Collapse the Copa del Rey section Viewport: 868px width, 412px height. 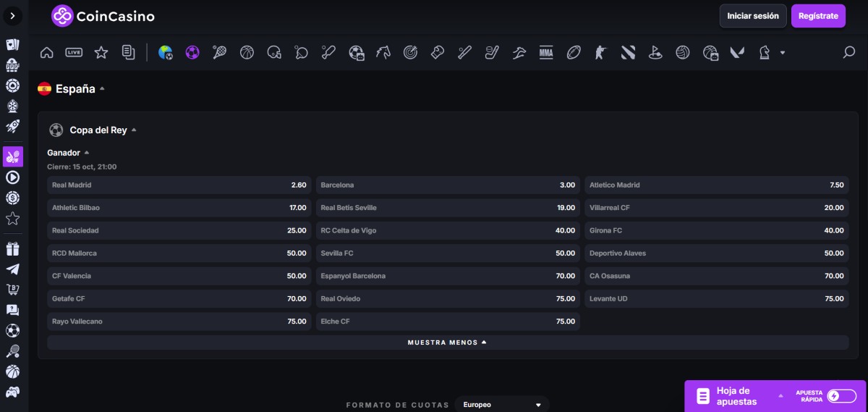[134, 130]
